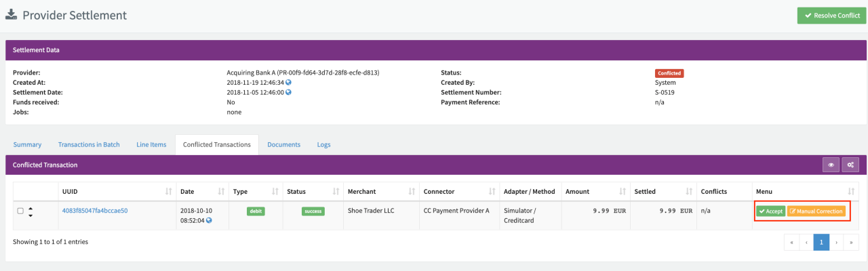Open transaction 4083f85047fa4bccae50 link
This screenshot has height=271, width=868.
pos(95,211)
